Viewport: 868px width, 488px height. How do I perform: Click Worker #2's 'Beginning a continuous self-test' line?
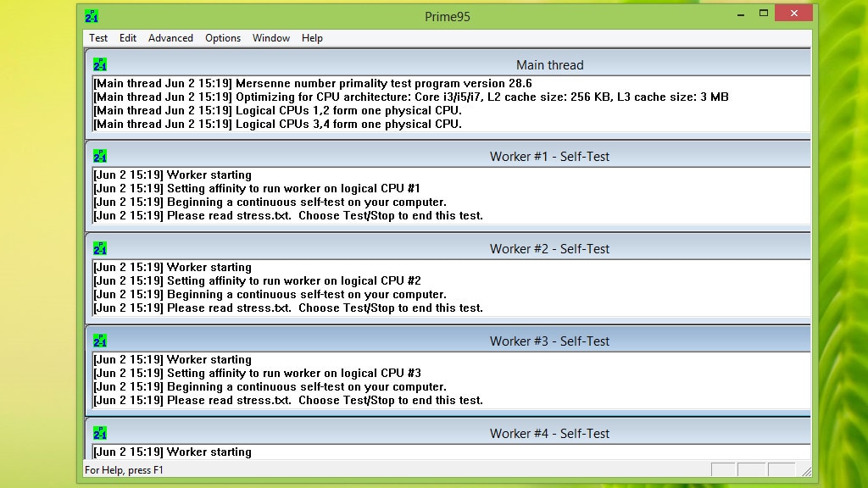click(x=270, y=294)
